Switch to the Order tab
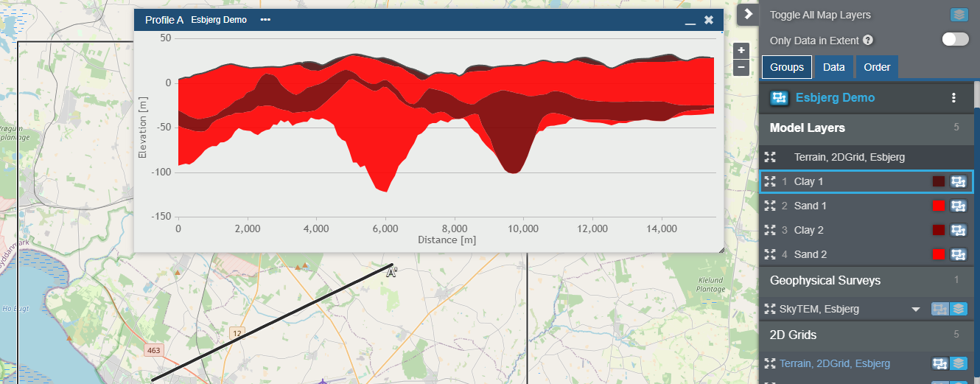Viewport: 980px width, 384px height. pyautogui.click(x=877, y=67)
